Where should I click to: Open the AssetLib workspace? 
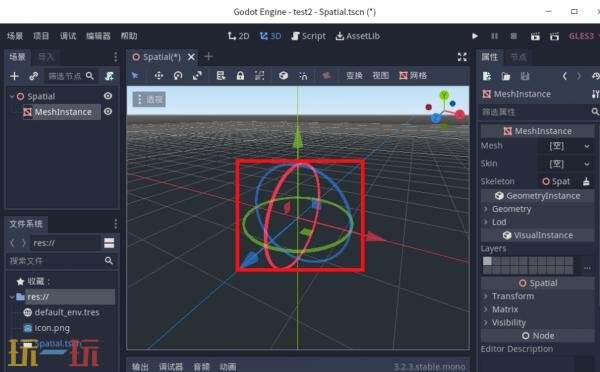point(358,36)
